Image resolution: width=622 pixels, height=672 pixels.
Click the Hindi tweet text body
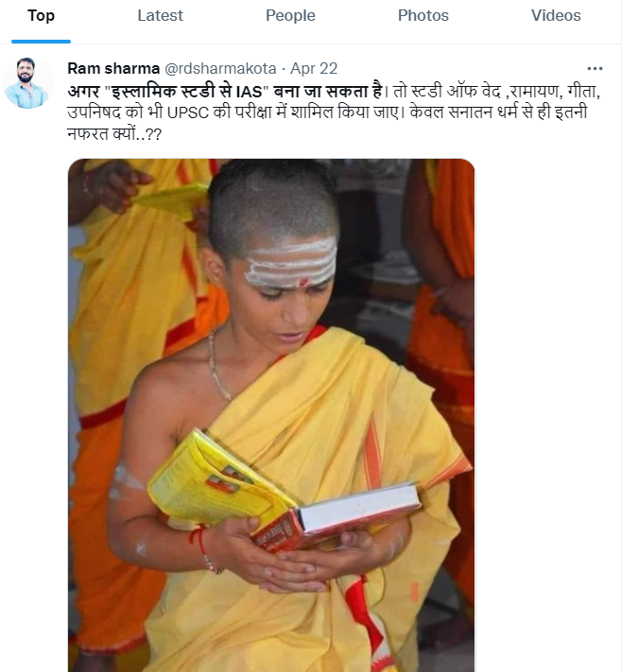click(334, 112)
